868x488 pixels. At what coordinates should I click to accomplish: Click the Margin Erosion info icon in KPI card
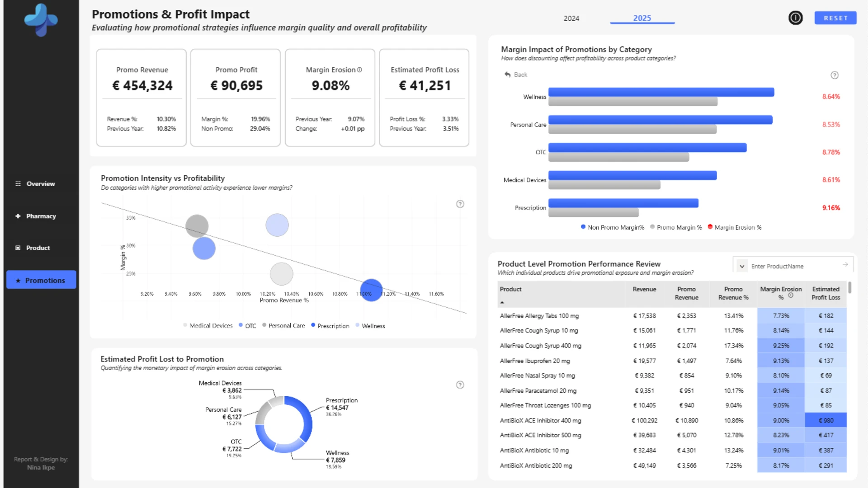[360, 70]
